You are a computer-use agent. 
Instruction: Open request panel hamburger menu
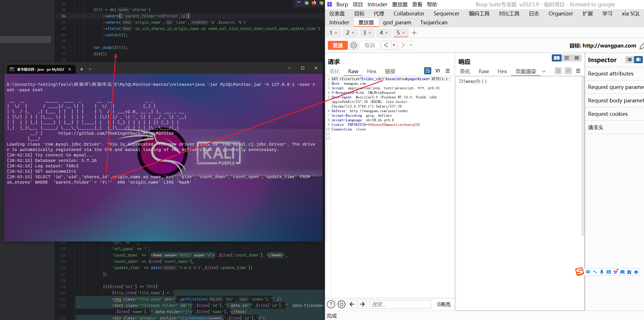pos(448,71)
